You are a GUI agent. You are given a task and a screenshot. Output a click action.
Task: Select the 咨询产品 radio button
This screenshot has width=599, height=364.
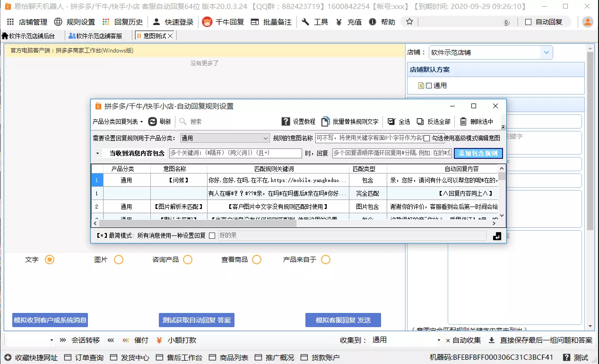(188, 260)
